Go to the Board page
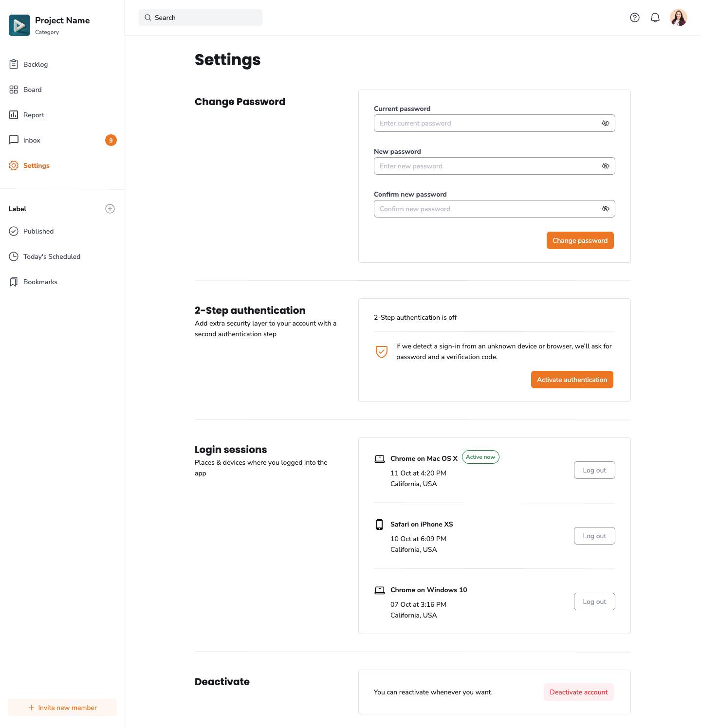This screenshot has width=701, height=728. point(32,90)
